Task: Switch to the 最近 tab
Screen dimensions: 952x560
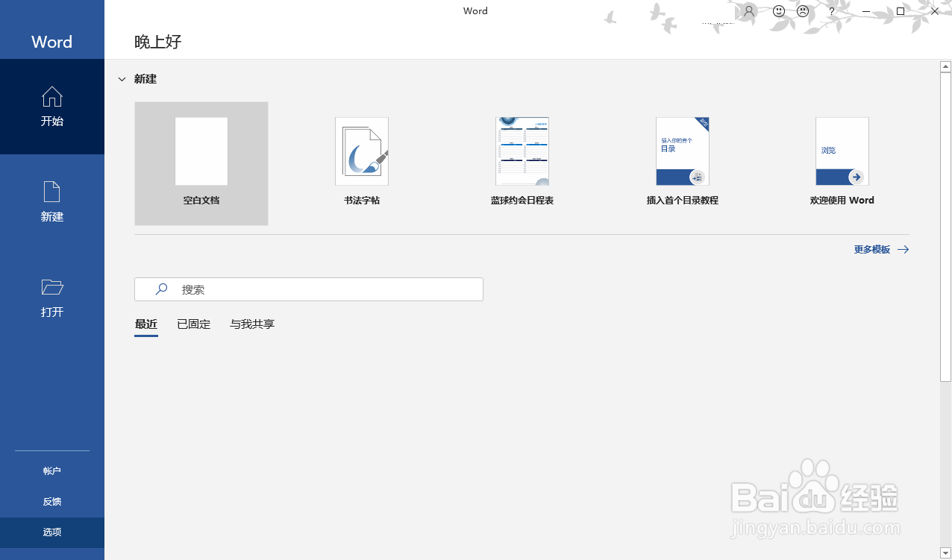Action: click(146, 324)
